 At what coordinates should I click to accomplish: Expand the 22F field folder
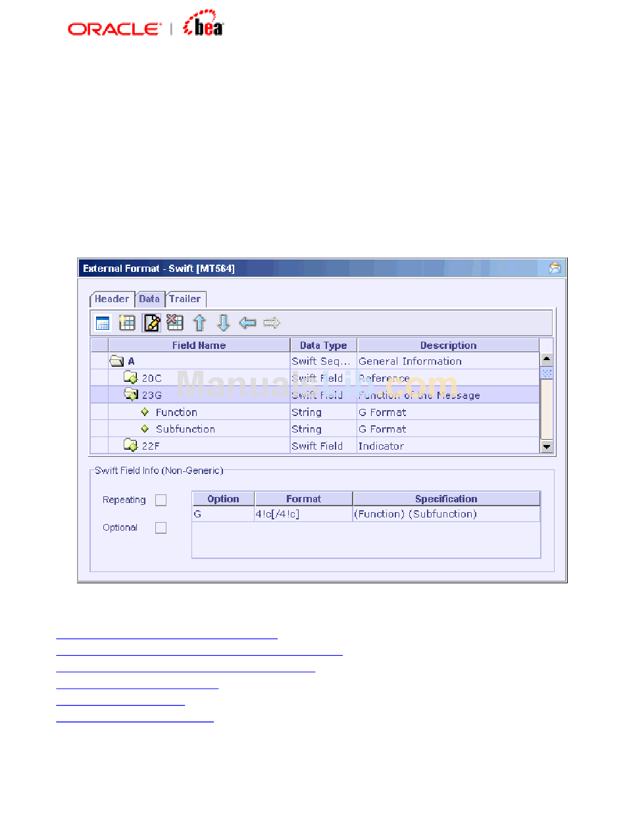[130, 446]
